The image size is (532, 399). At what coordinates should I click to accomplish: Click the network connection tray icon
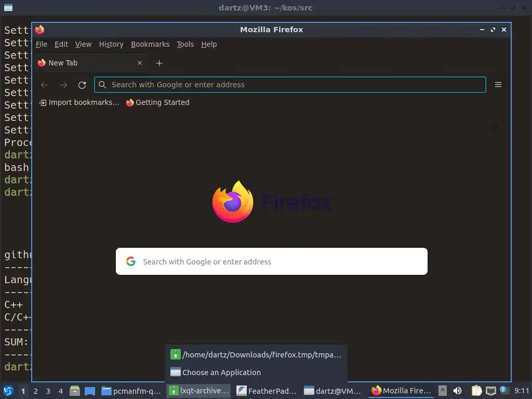pyautogui.click(x=490, y=391)
